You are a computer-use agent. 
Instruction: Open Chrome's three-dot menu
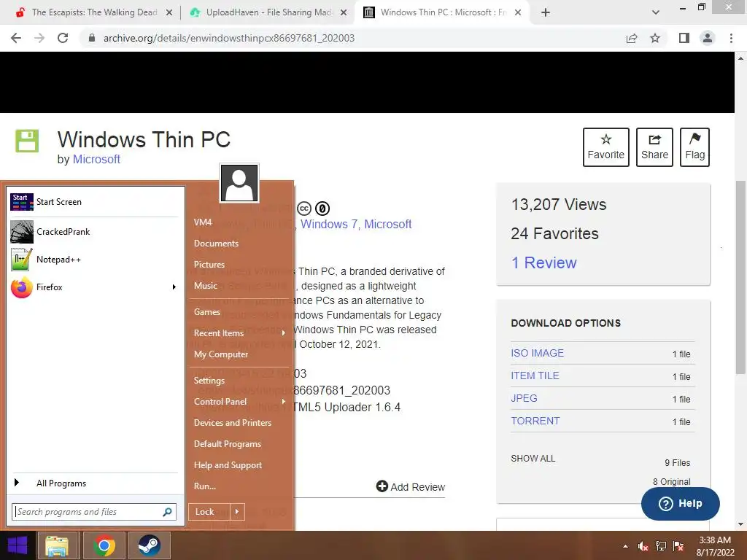coord(731,38)
